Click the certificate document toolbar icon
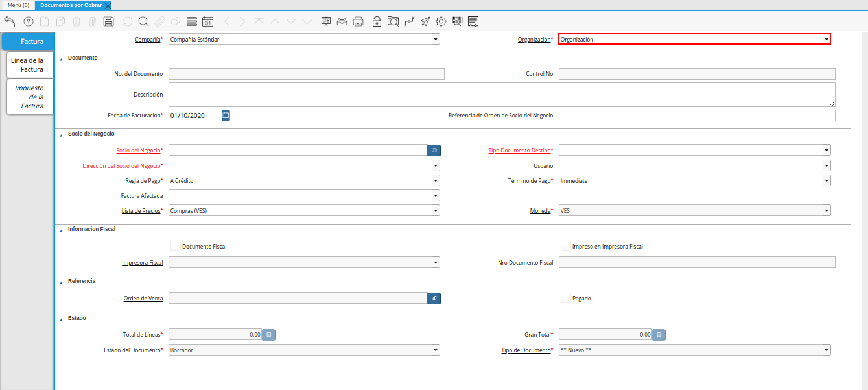The height and width of the screenshot is (390, 868). (x=473, y=21)
